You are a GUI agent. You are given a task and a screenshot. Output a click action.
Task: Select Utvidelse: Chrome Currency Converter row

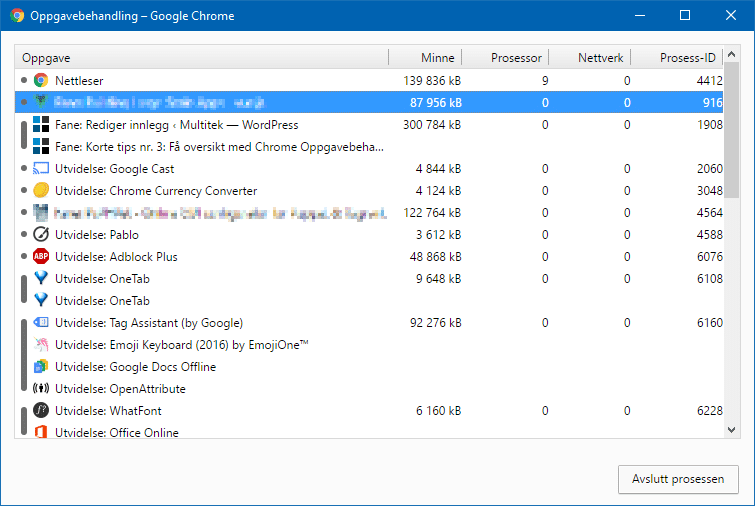click(369, 191)
